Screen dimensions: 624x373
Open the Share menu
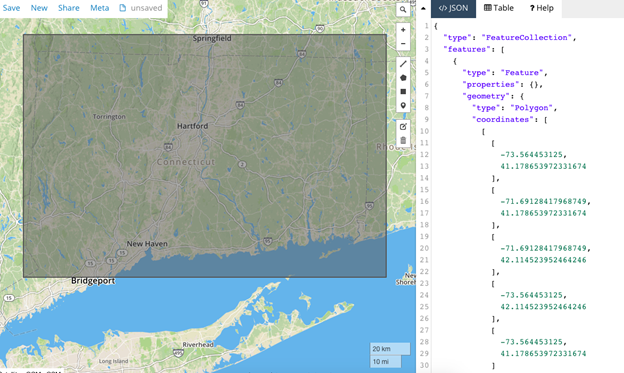click(x=68, y=8)
